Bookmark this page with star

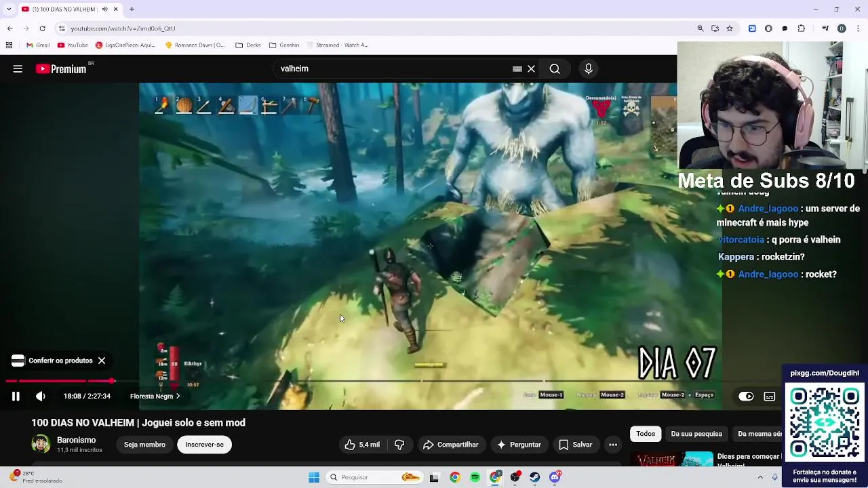tap(730, 28)
